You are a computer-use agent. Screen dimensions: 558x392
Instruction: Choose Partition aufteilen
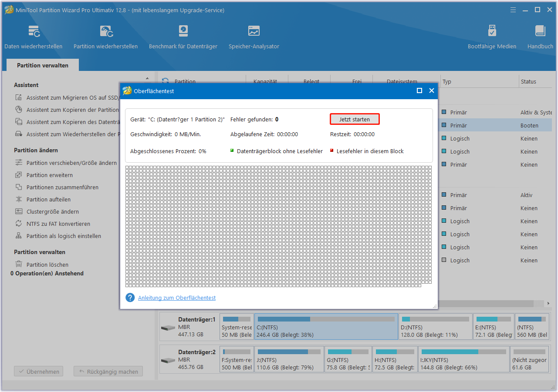[43, 199]
